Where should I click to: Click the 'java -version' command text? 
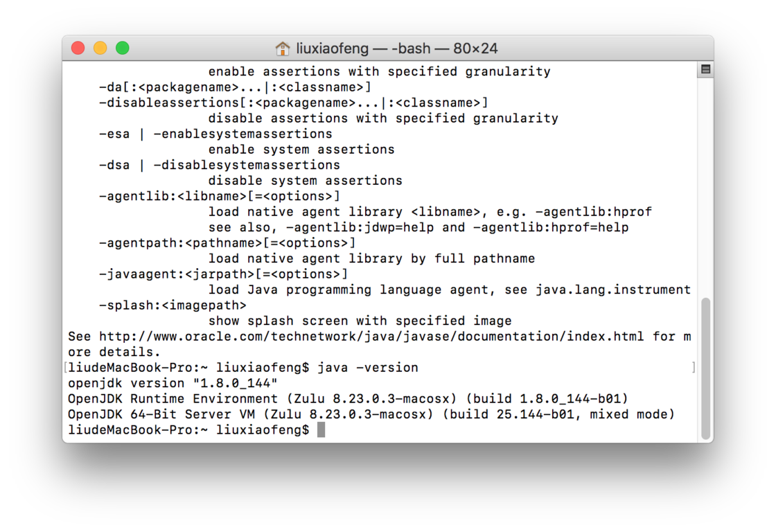tap(368, 368)
